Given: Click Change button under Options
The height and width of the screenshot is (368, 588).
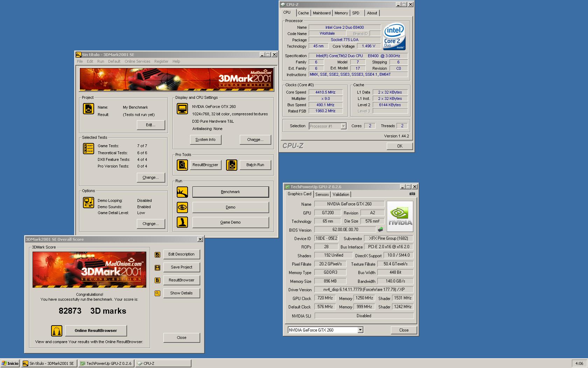Looking at the screenshot, I should click(150, 224).
